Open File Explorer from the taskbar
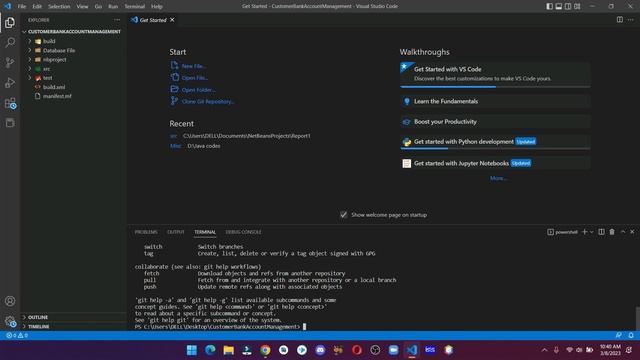Screen dimensions: 640x360 tap(229, 350)
